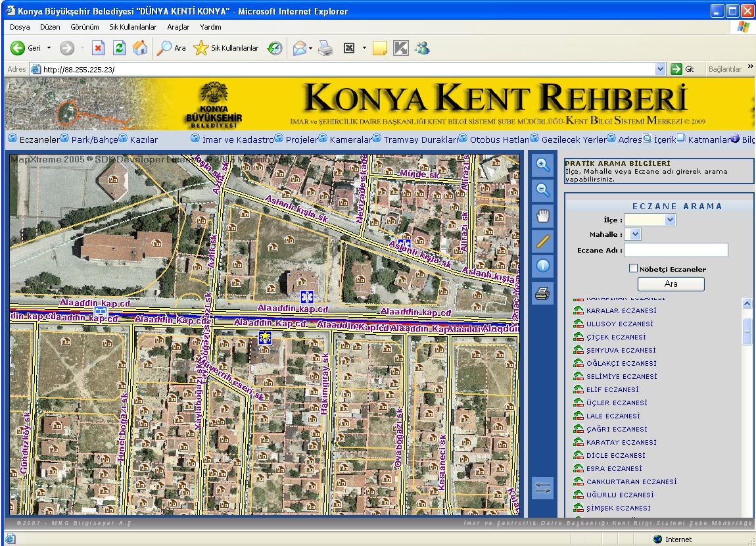Click the blue pharmacy cross map marker
This screenshot has height=546, width=756.
306,296
